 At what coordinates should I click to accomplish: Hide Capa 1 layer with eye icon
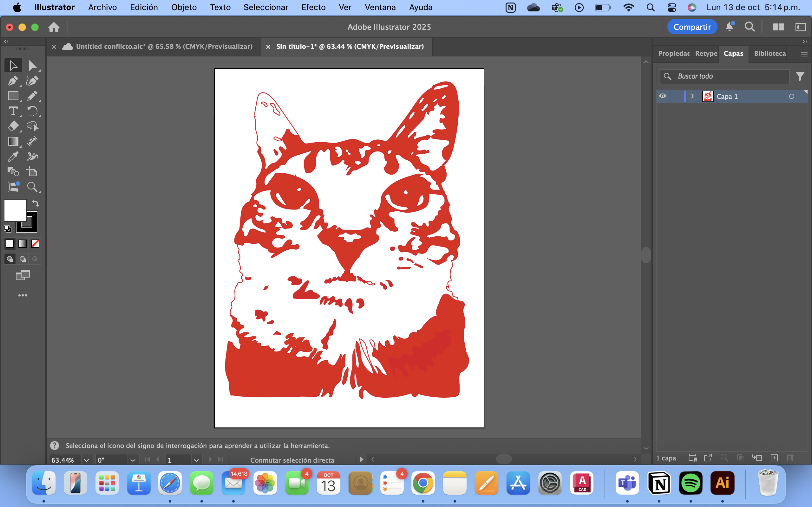point(662,96)
